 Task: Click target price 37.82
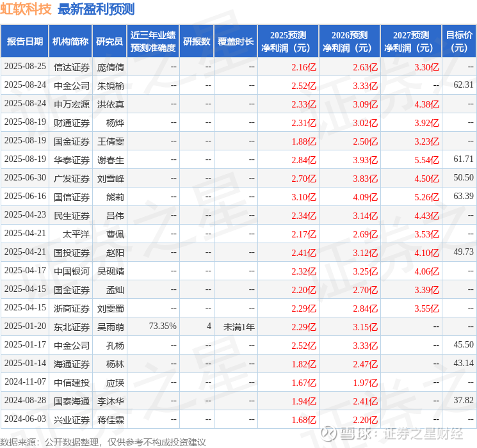(464, 400)
